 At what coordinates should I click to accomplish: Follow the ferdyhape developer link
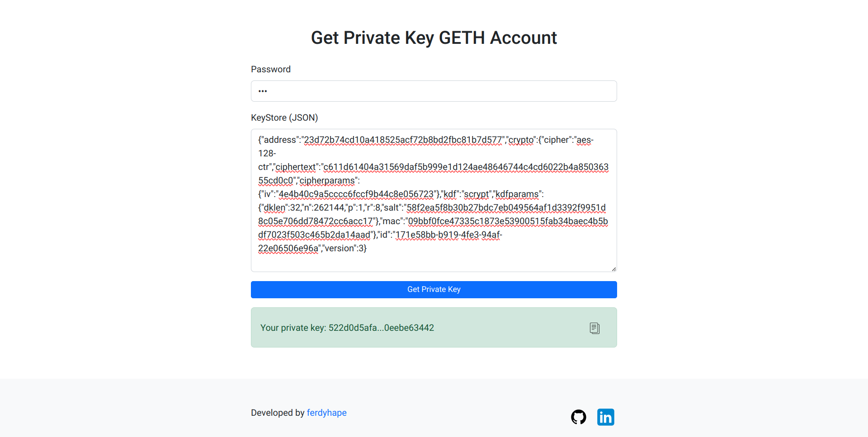point(326,413)
